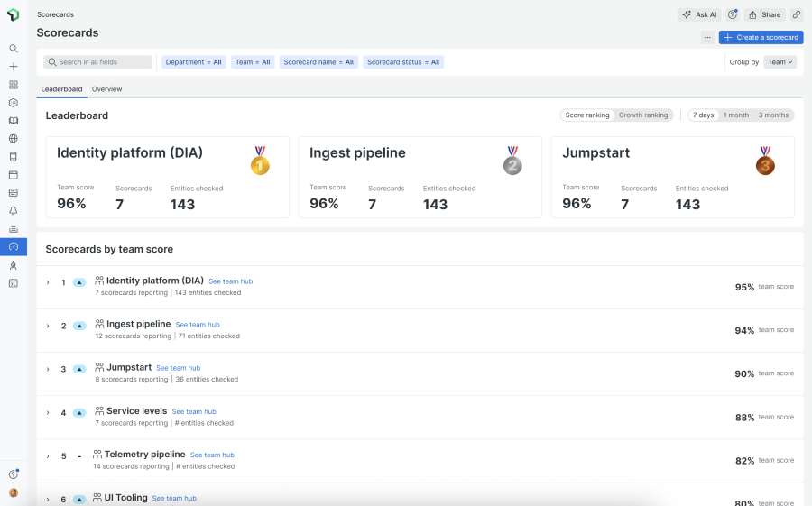
Task: Open the four-squares grid icon in sidebar
Action: pyautogui.click(x=14, y=85)
